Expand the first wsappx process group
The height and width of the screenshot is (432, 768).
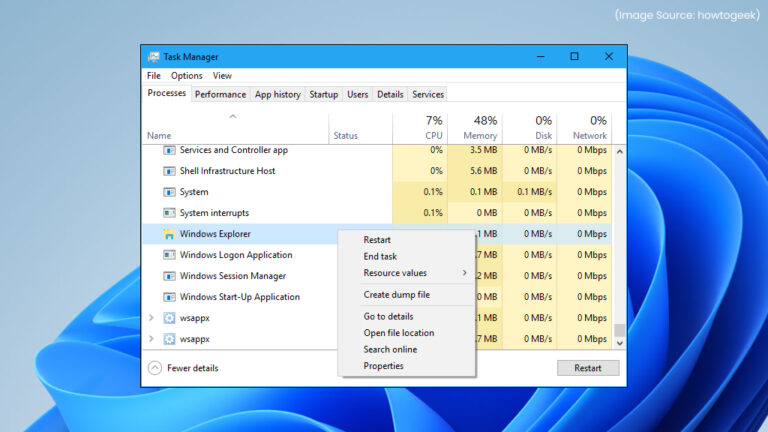click(151, 318)
